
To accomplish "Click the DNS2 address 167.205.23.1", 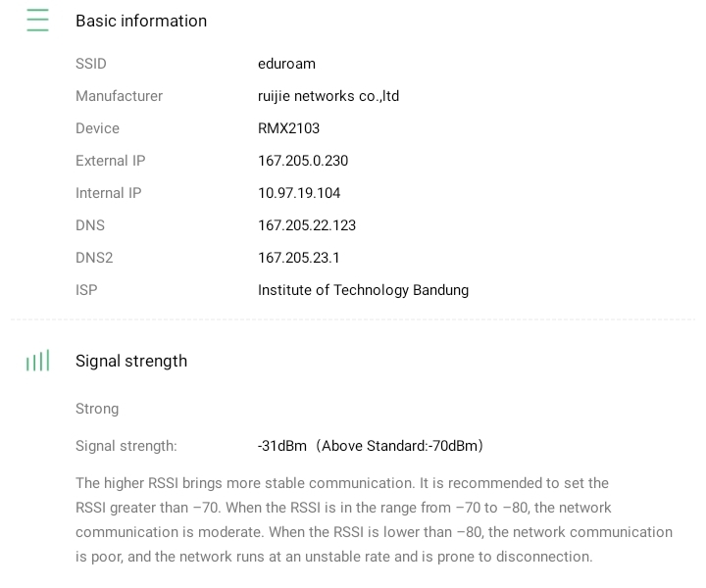I will click(x=299, y=258).
